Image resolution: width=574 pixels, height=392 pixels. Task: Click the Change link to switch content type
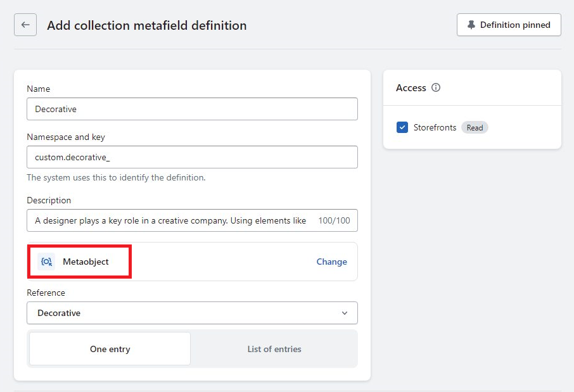coord(331,261)
